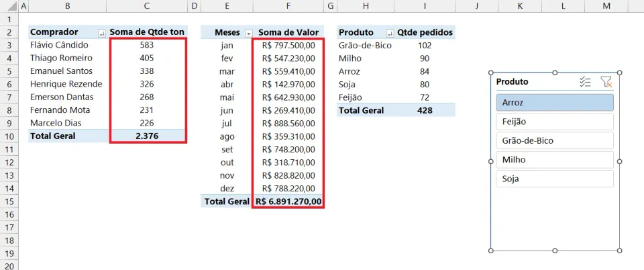Click the Total Geral 2.376 cell

pos(147,136)
